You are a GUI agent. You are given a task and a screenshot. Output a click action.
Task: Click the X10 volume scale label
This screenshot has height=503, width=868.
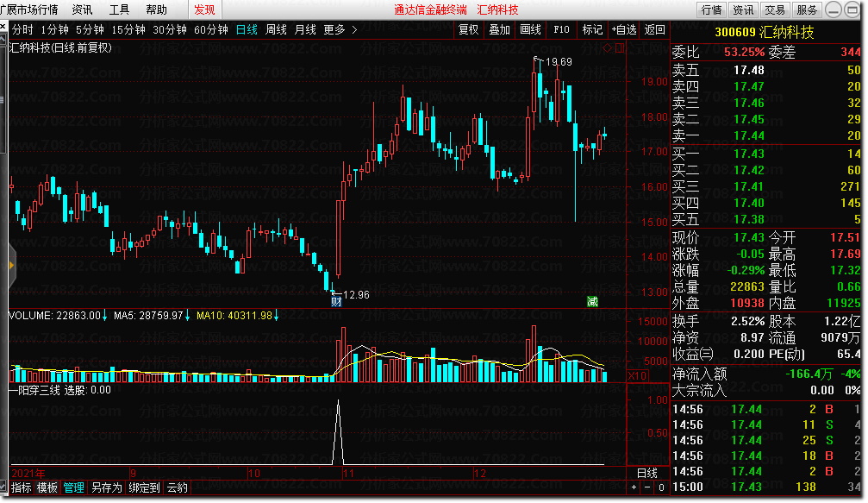[637, 376]
